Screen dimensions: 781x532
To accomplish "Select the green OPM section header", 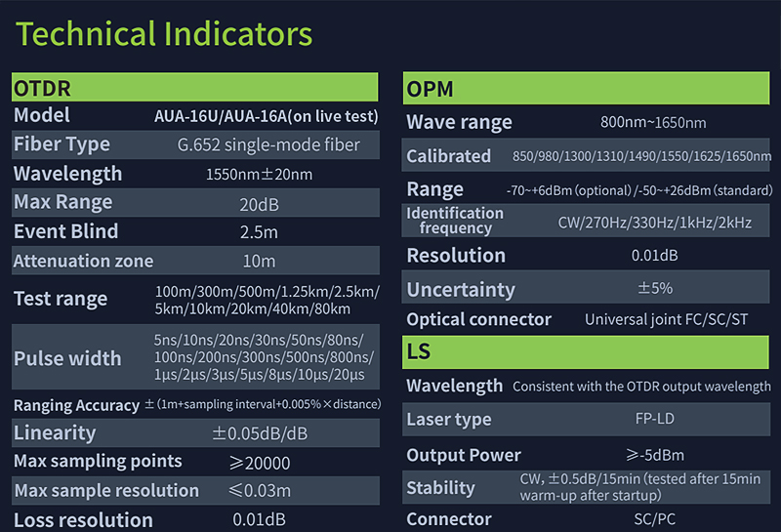I will 587,90.
